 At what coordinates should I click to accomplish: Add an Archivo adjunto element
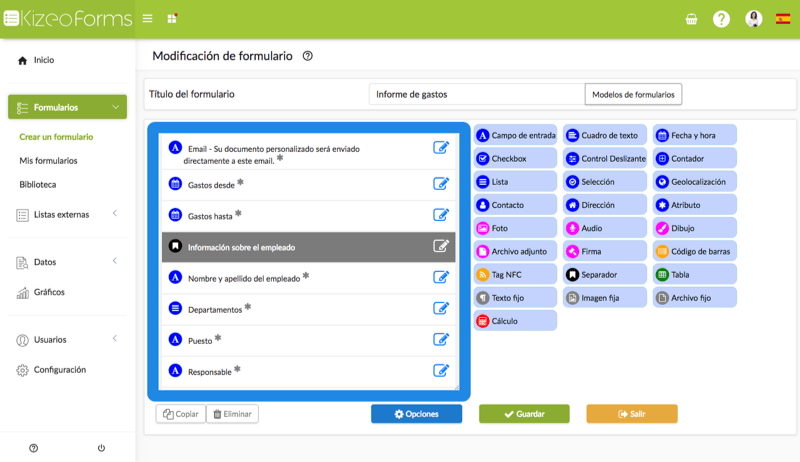(515, 251)
